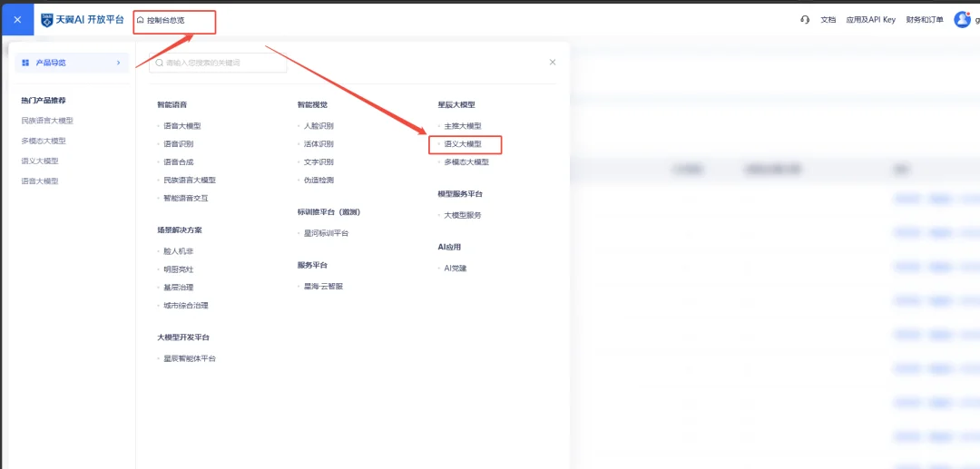980x469 pixels.
Task: Click the 热门产品推荐 heading
Action: [x=44, y=100]
